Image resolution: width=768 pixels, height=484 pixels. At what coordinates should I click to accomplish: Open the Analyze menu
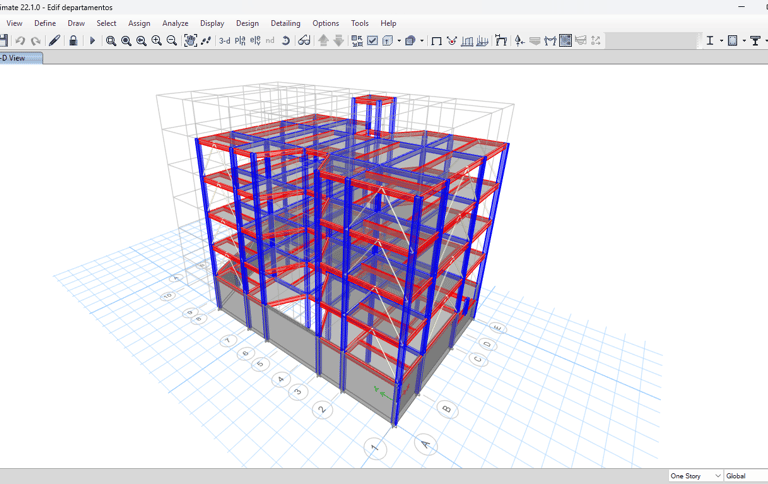pos(175,23)
